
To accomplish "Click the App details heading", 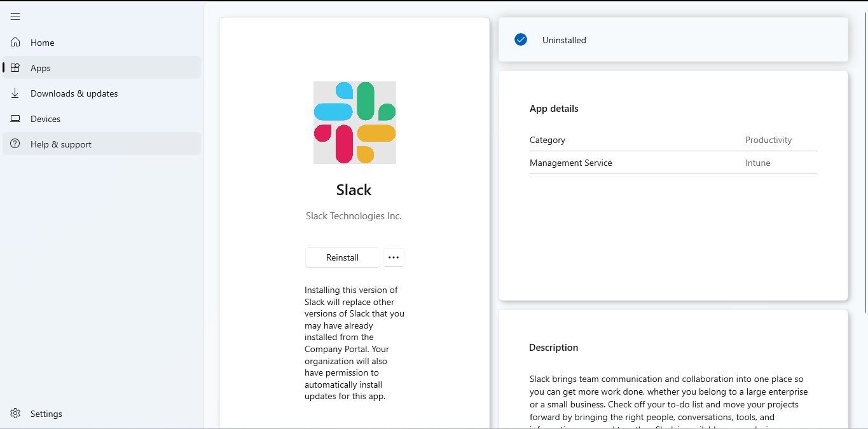I will click(x=554, y=109).
